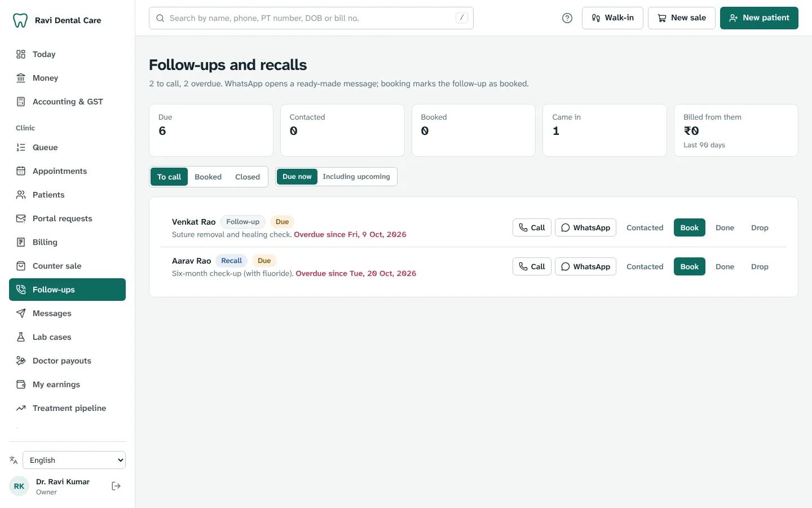812x508 pixels.
Task: Open Accounting & GST page
Action: click(67, 102)
